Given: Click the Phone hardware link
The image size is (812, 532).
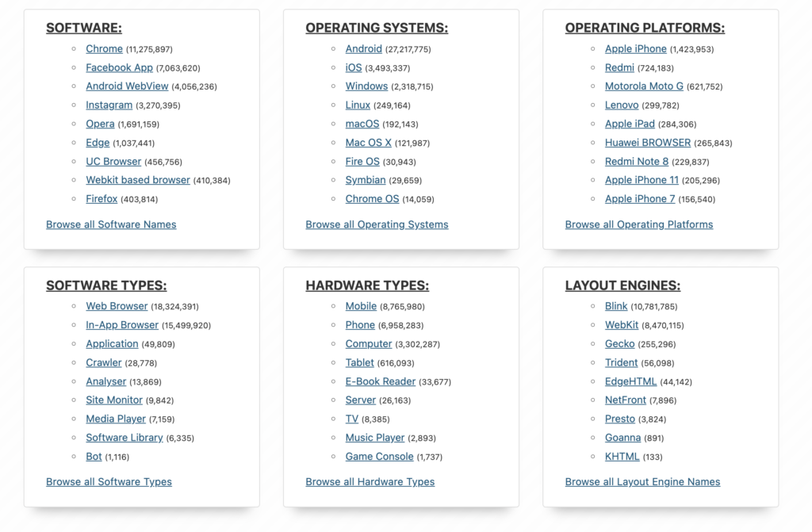Looking at the screenshot, I should [360, 325].
